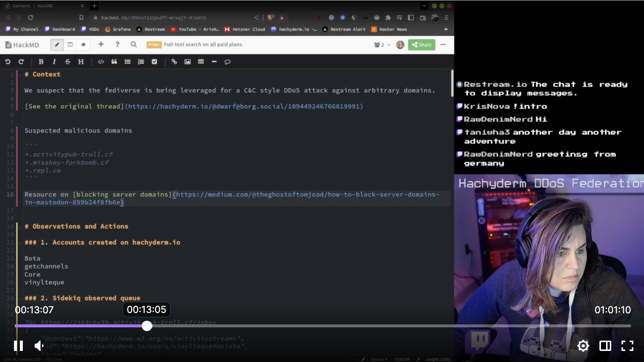Insert a bulleted list

[127, 62]
